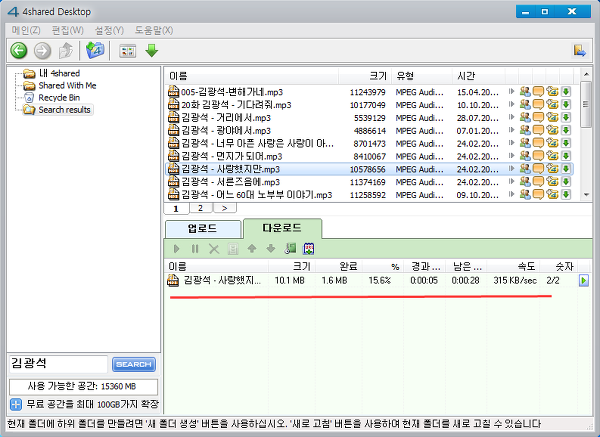Screen dimensions: 600x437
Task: Select results page 1
Action: 176,209
